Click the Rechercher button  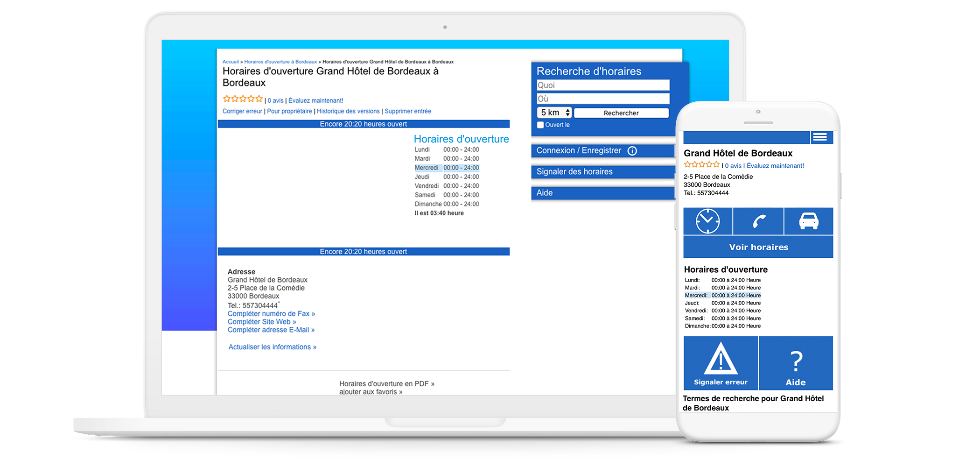[x=621, y=113]
